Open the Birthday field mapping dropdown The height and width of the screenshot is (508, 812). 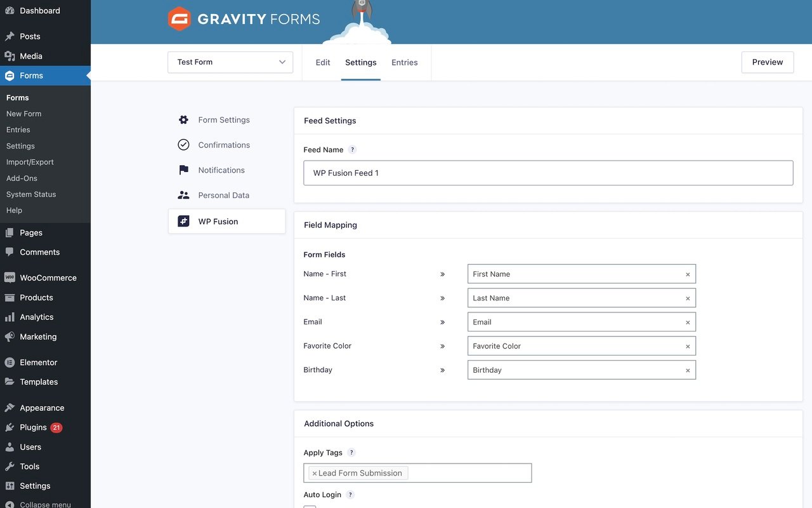click(x=581, y=370)
